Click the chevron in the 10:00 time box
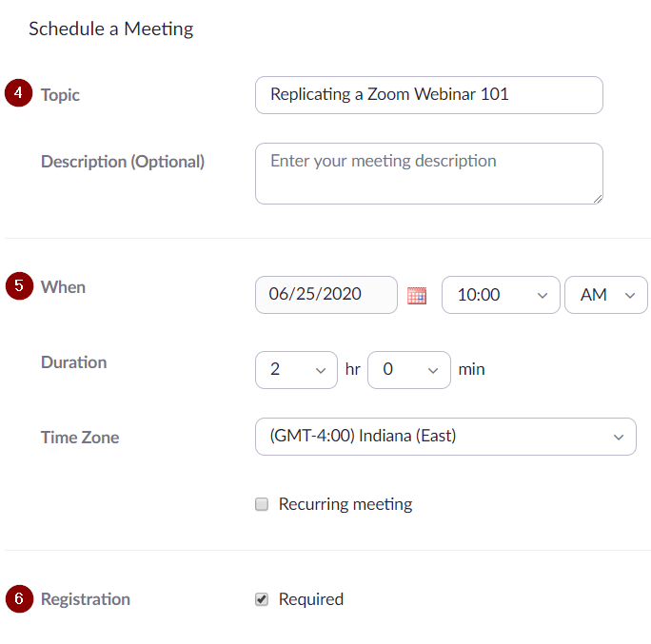The image size is (651, 644). tap(542, 296)
